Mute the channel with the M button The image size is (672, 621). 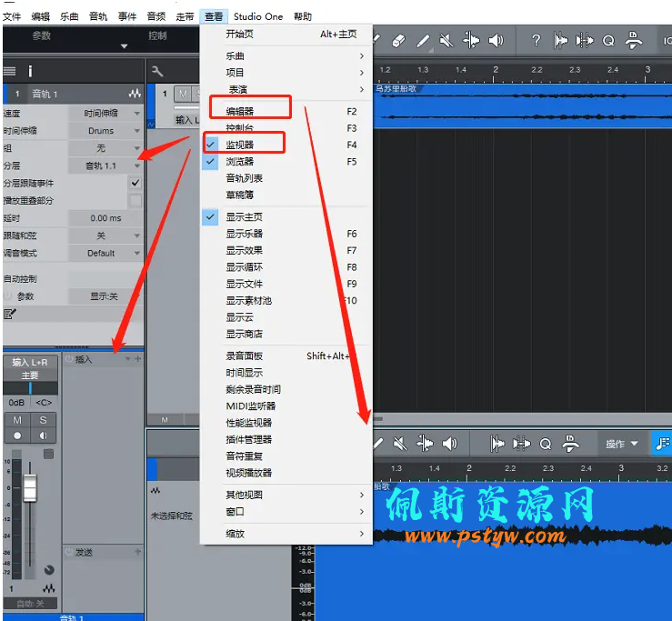tap(17, 420)
